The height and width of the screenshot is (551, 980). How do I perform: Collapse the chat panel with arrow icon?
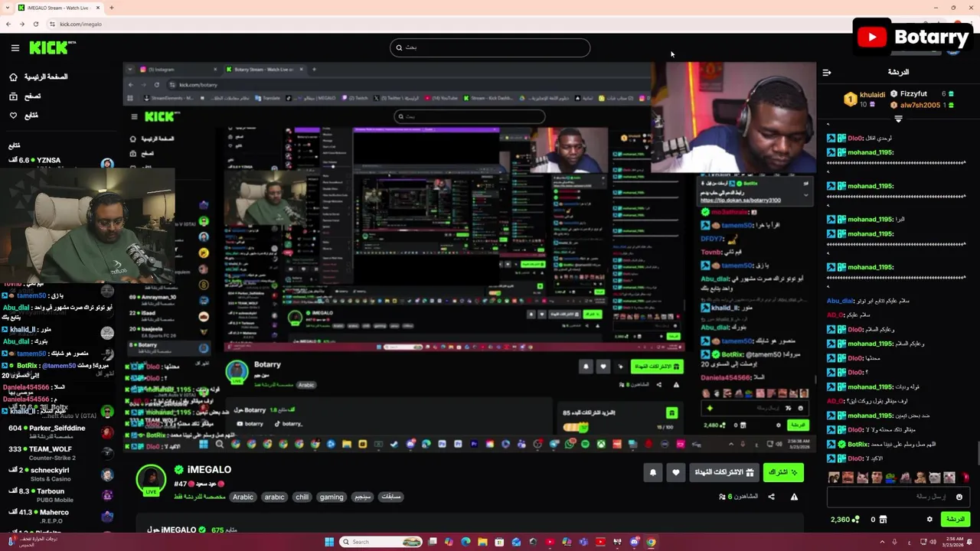pyautogui.click(x=827, y=73)
